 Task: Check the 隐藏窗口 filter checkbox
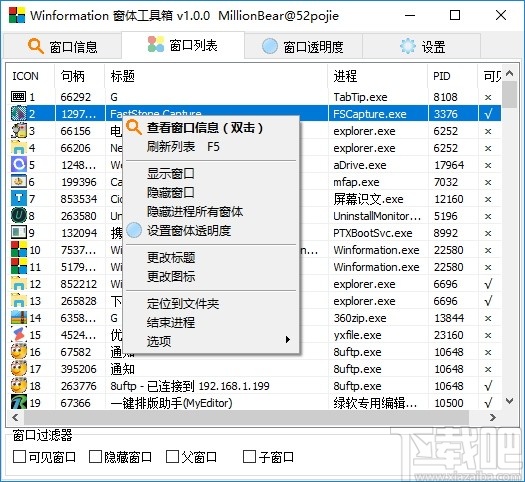[95, 457]
